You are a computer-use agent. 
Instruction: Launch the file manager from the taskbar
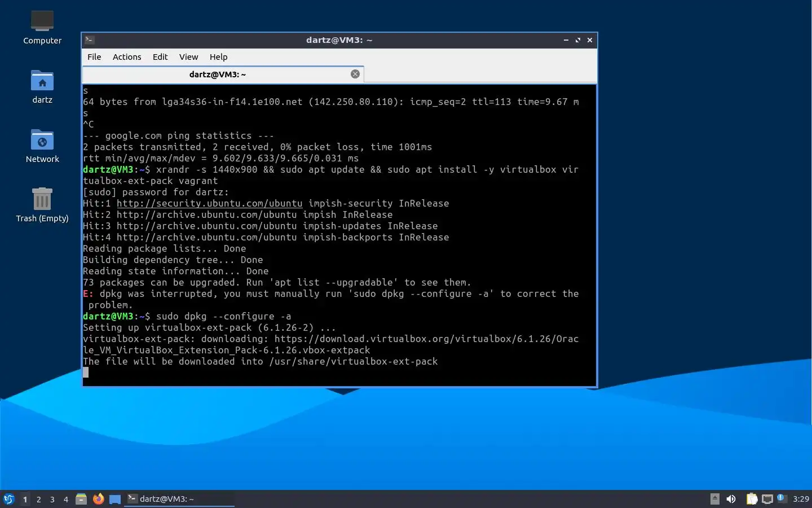81,499
